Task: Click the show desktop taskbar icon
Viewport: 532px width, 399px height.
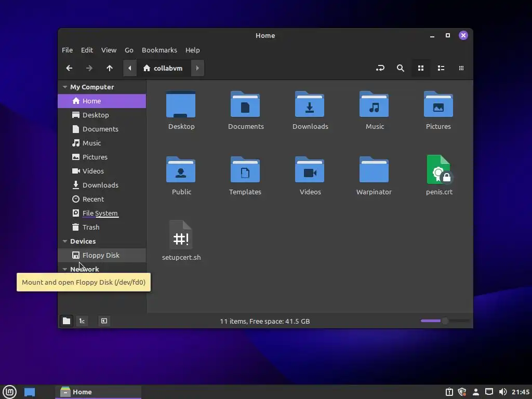Action: click(30, 392)
